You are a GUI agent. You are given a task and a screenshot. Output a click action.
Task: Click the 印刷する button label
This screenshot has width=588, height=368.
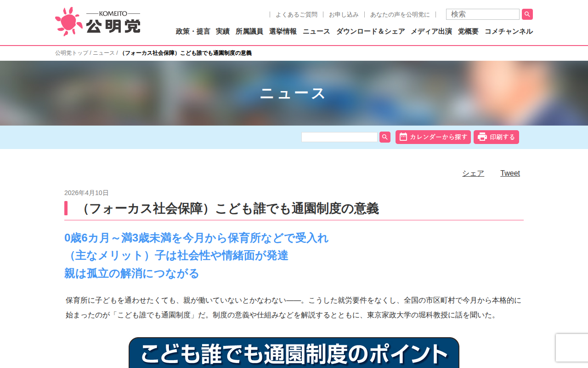[x=503, y=137]
